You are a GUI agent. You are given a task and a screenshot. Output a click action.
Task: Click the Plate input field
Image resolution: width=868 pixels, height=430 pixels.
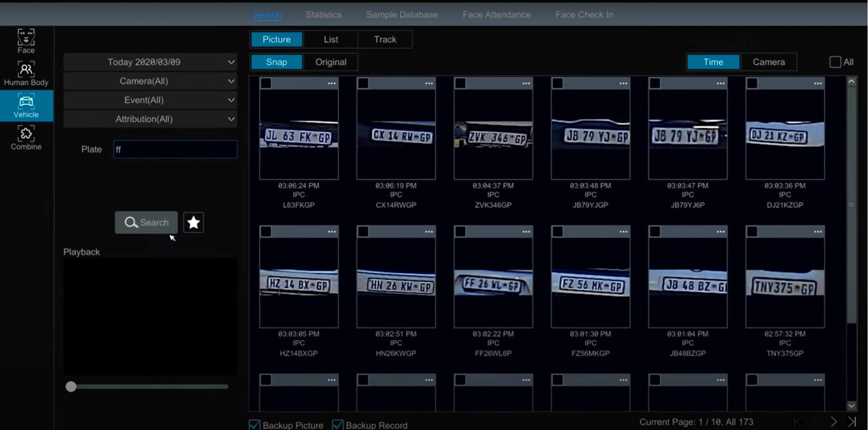pyautogui.click(x=175, y=149)
